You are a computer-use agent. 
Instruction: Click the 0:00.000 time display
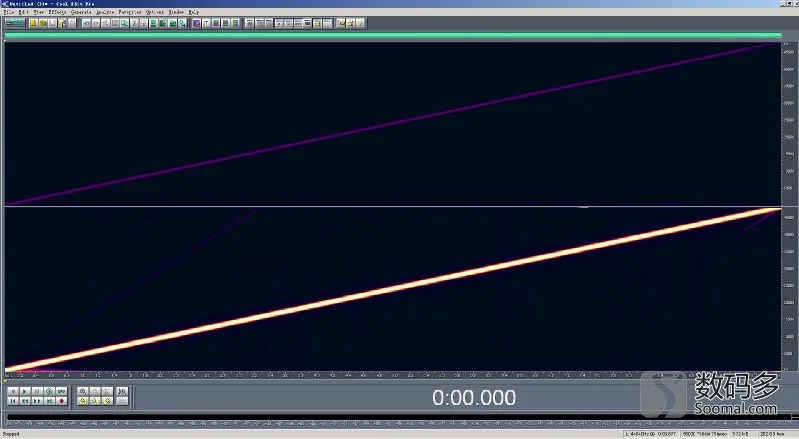pos(474,398)
